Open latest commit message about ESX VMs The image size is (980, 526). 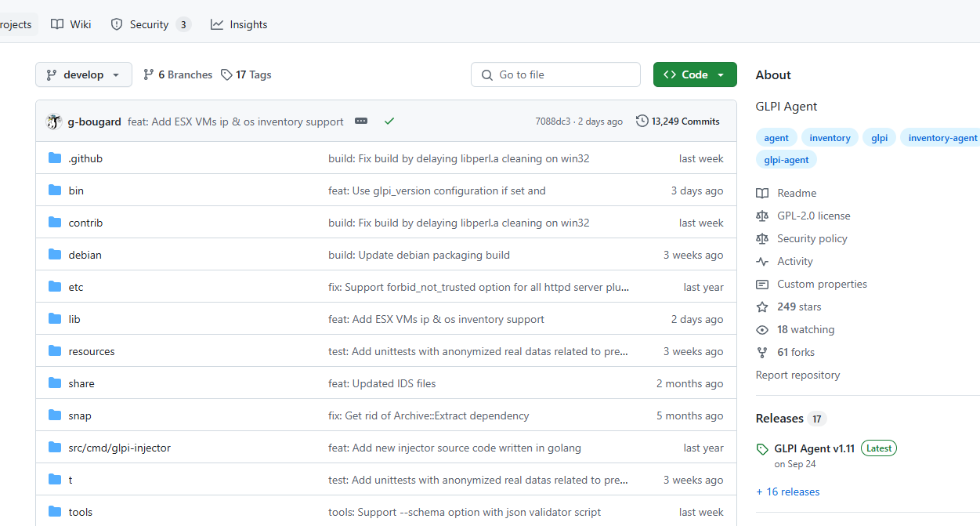click(236, 122)
